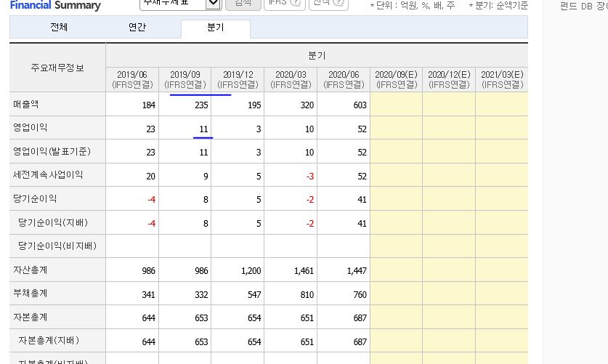
Task: Click the 자본총계(지배) row label
Action: pyautogui.click(x=49, y=340)
